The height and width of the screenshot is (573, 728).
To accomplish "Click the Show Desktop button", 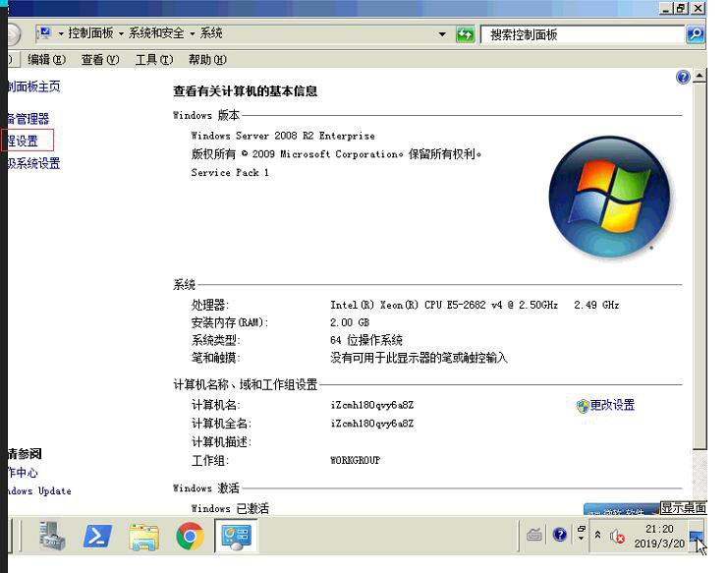I will (696, 537).
